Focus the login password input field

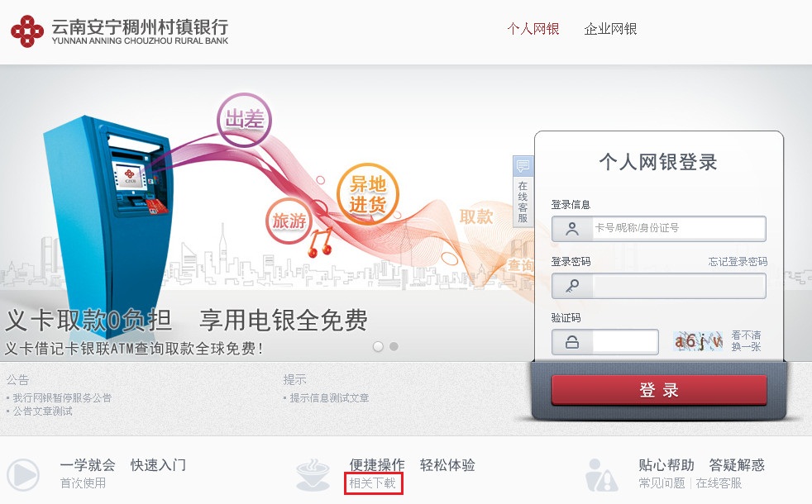679,286
